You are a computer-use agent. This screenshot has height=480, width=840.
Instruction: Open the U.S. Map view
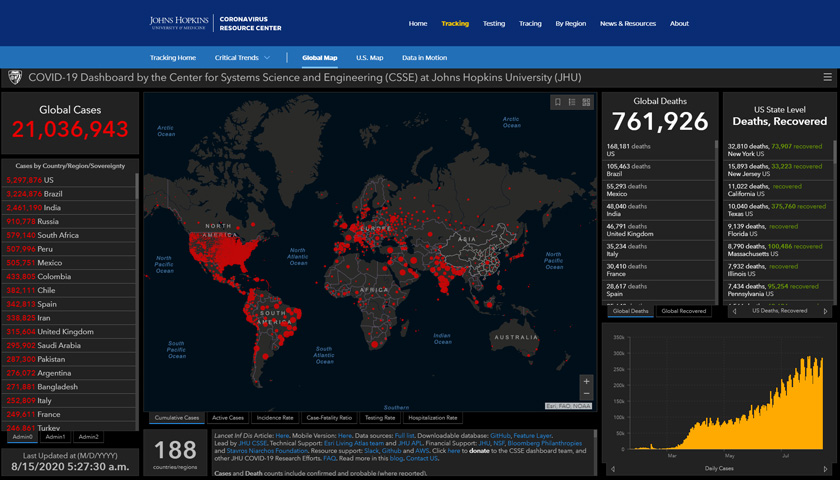[369, 58]
